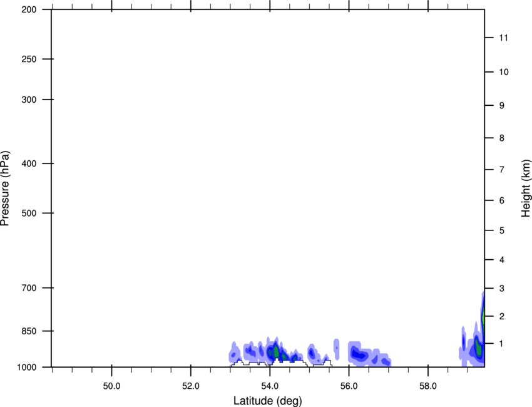Click the green contour core near latitude 54
The width and height of the screenshot is (532, 407).
tap(275, 351)
